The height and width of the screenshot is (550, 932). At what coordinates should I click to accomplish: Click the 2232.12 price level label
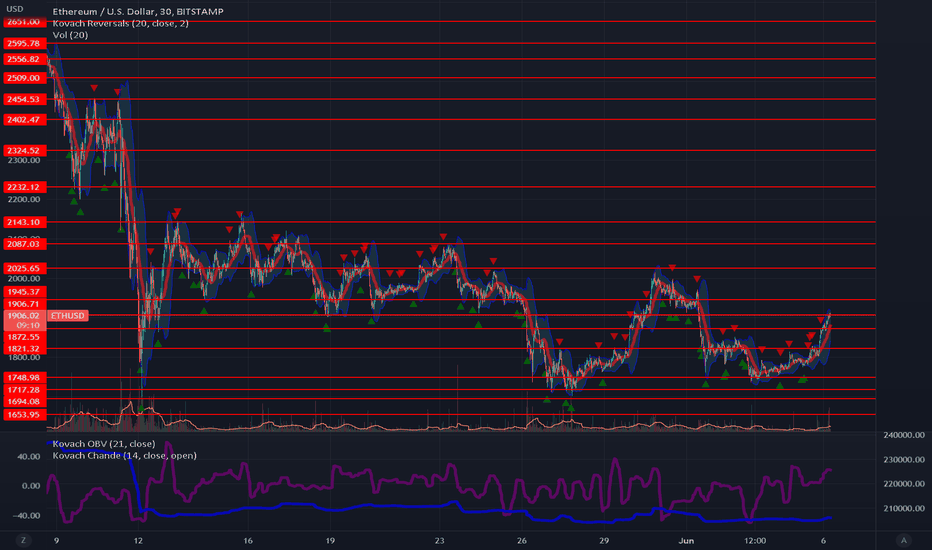(24, 187)
